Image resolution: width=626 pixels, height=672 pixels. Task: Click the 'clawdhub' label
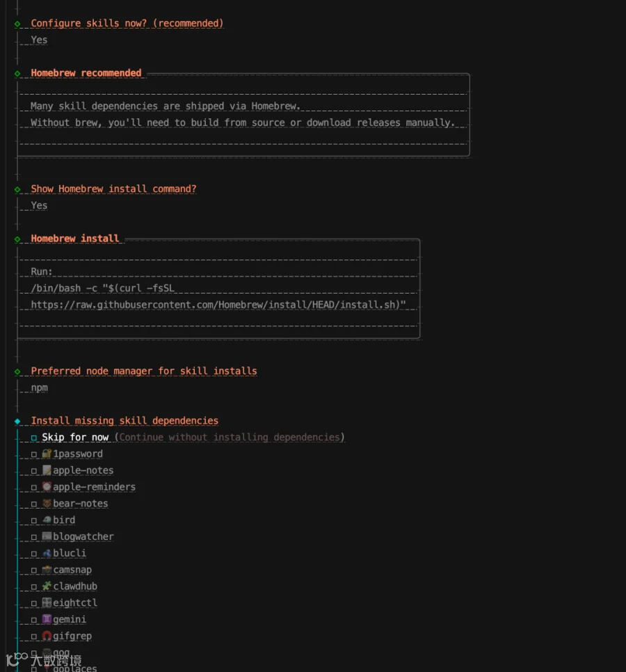[x=75, y=586]
